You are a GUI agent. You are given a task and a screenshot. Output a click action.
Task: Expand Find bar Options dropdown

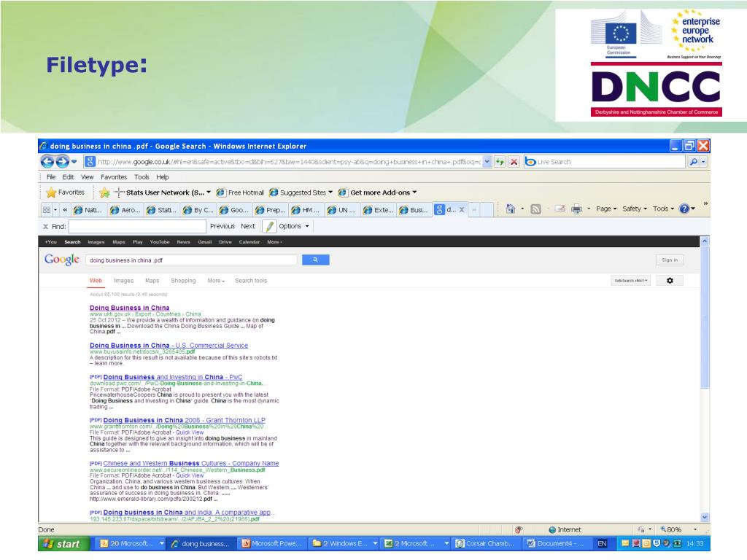click(x=294, y=226)
